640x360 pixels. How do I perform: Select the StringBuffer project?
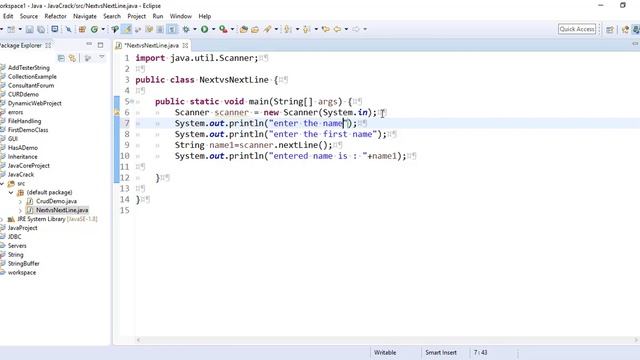24,264
